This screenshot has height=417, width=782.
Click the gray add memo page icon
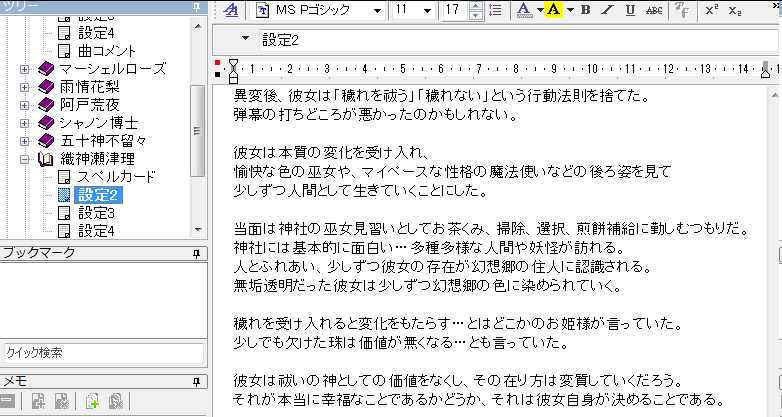pos(38,401)
